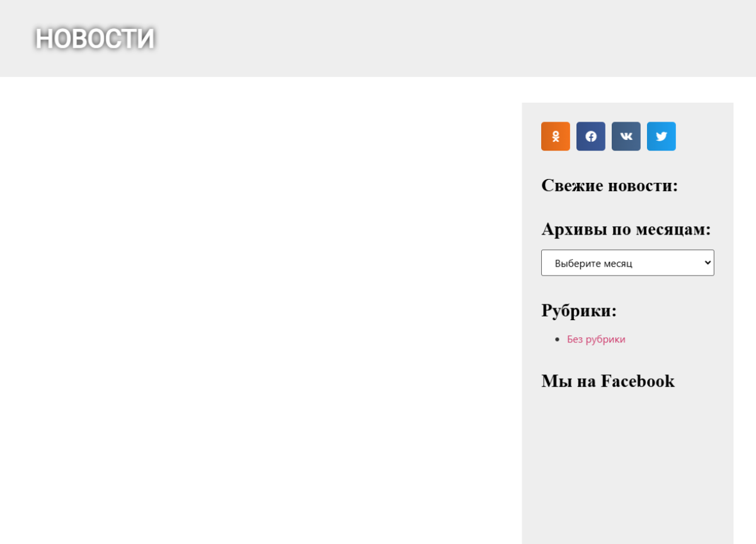The height and width of the screenshot is (544, 756).
Task: Click the Мы на Facebook heading
Action: 608,381
